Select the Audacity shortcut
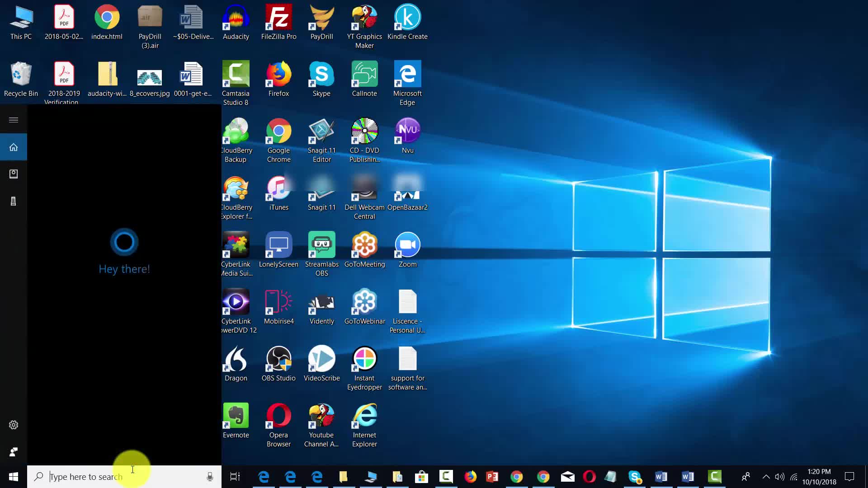The height and width of the screenshot is (488, 868). pos(236,23)
